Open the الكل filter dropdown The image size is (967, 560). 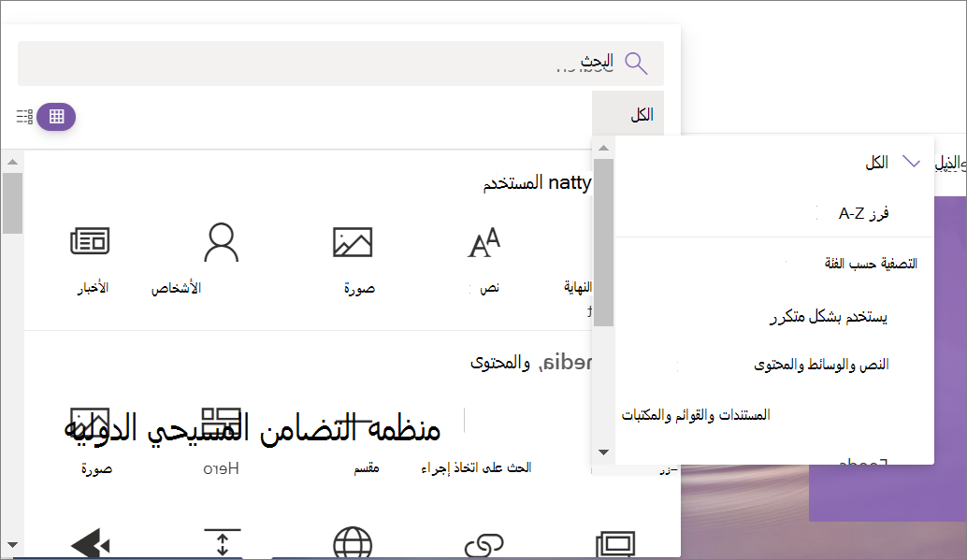(x=628, y=114)
